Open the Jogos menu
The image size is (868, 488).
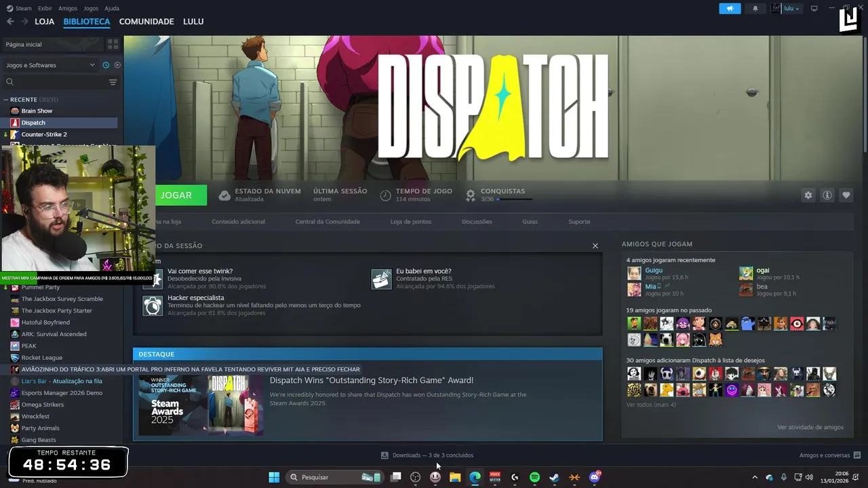click(91, 8)
